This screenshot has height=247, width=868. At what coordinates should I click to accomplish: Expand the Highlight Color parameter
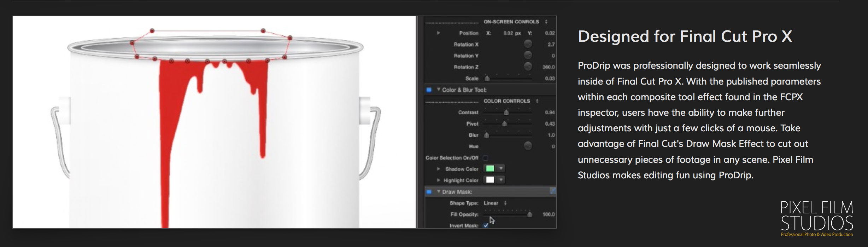438,180
